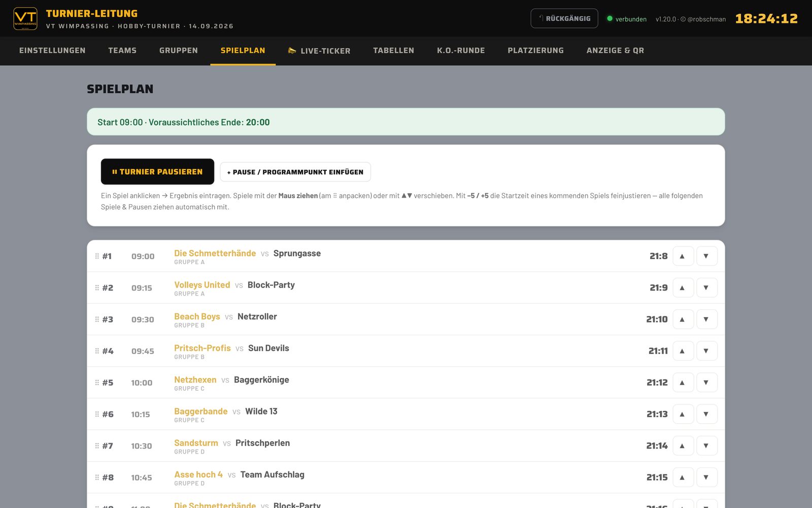Image resolution: width=812 pixels, height=508 pixels.
Task: Click Pause / Programmpunkt einfügen button
Action: point(295,172)
